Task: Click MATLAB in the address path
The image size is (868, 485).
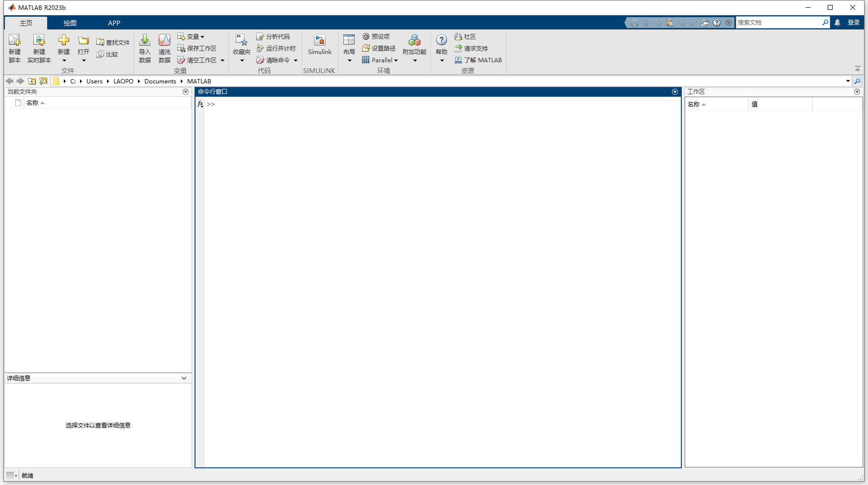Action: click(199, 81)
